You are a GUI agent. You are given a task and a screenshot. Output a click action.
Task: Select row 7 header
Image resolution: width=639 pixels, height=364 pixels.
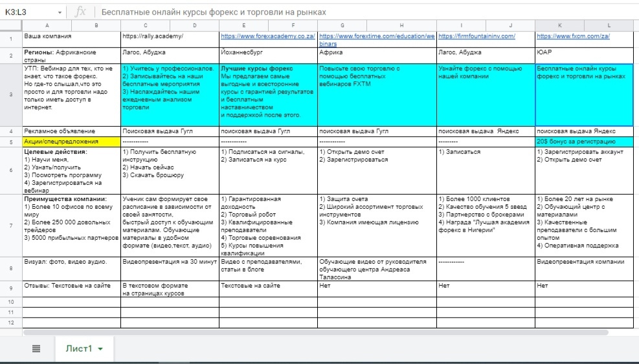click(11, 226)
